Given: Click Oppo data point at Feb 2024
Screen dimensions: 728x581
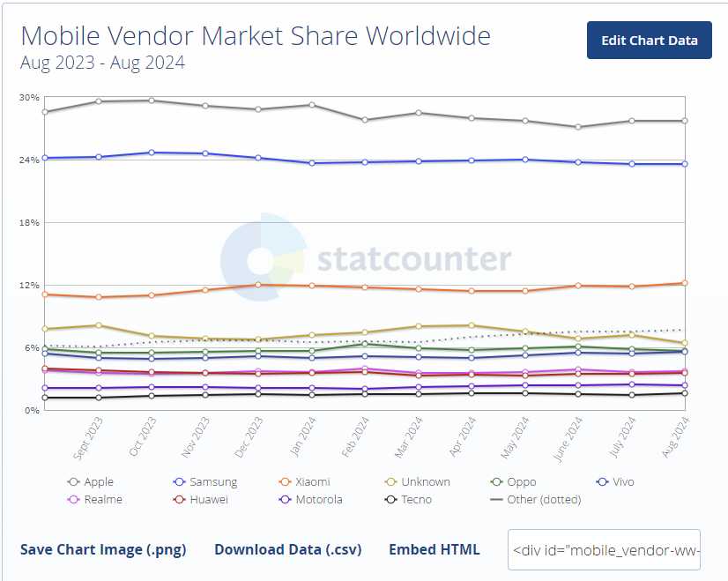Looking at the screenshot, I should (x=365, y=344).
